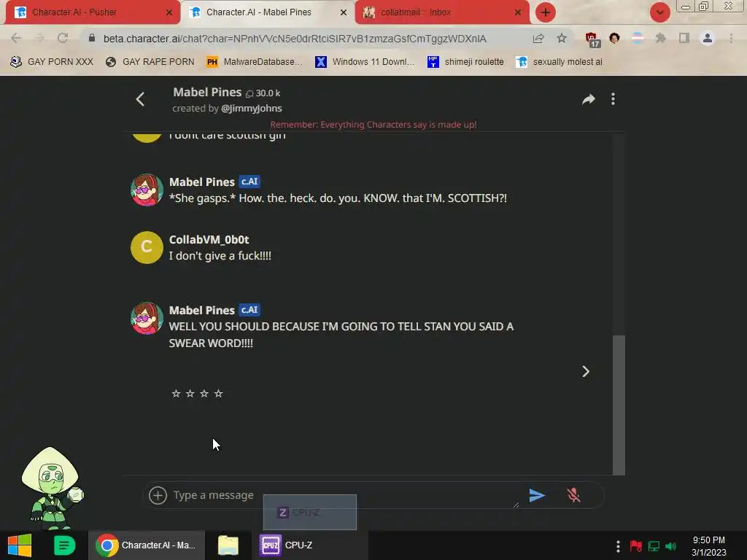
Task: Click the CollabVM_0b0t username
Action: click(x=209, y=239)
